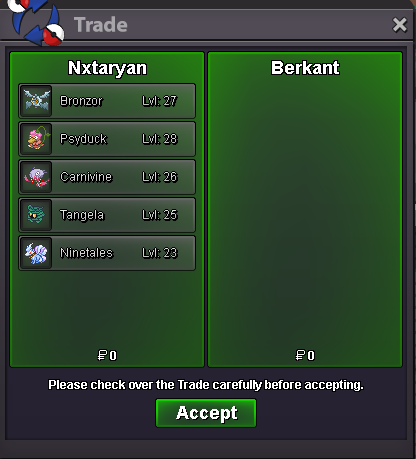This screenshot has width=416, height=459.
Task: Click the Berkant player name
Action: [305, 68]
